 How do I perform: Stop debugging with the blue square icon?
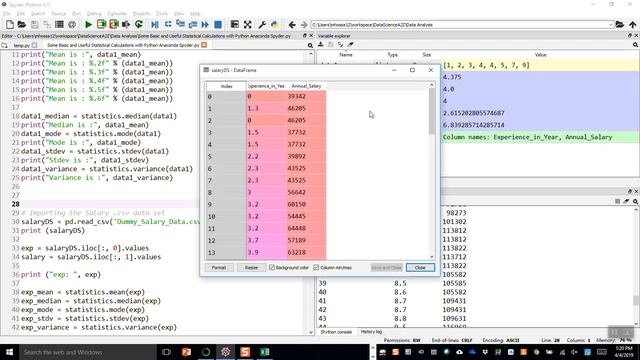coord(218,24)
